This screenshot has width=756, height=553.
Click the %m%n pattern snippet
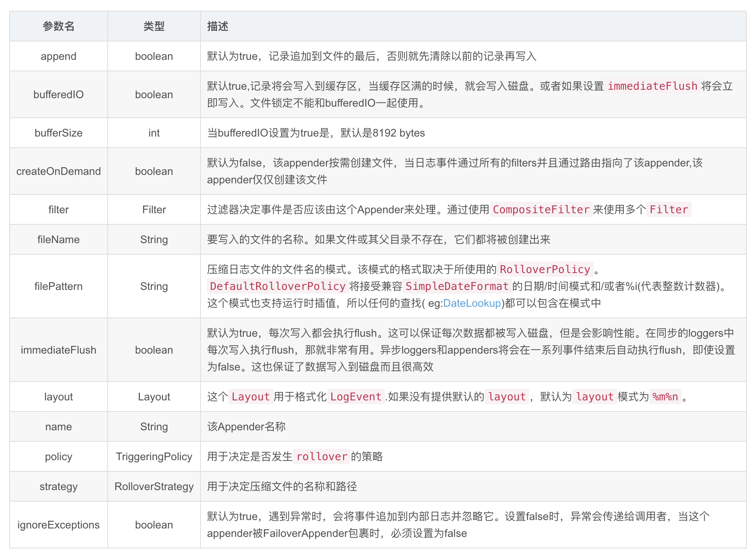tap(666, 397)
